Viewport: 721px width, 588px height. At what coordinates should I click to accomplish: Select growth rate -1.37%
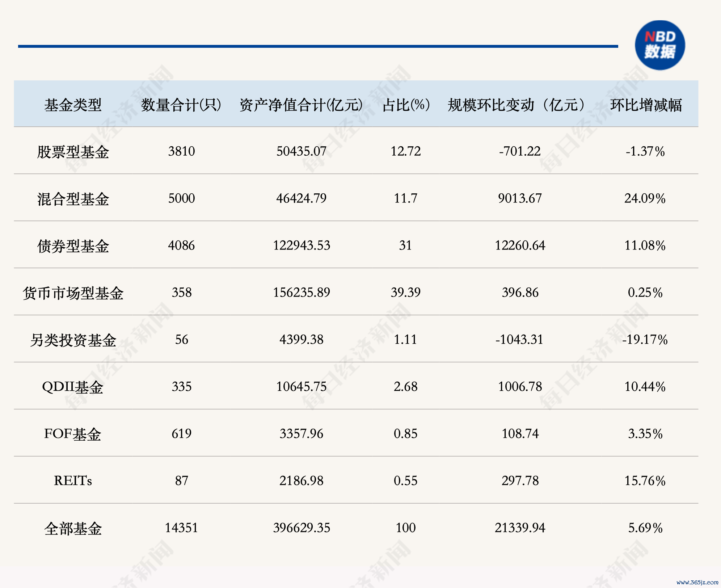645,151
